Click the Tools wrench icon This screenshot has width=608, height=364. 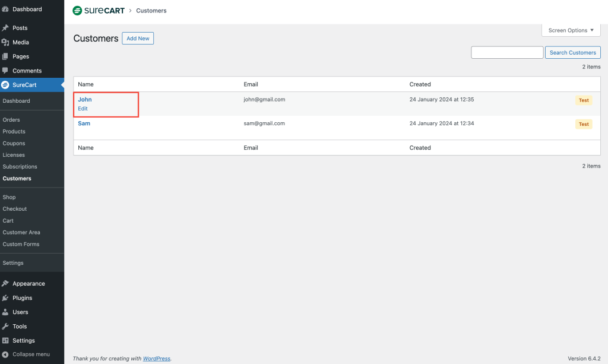coord(5,327)
